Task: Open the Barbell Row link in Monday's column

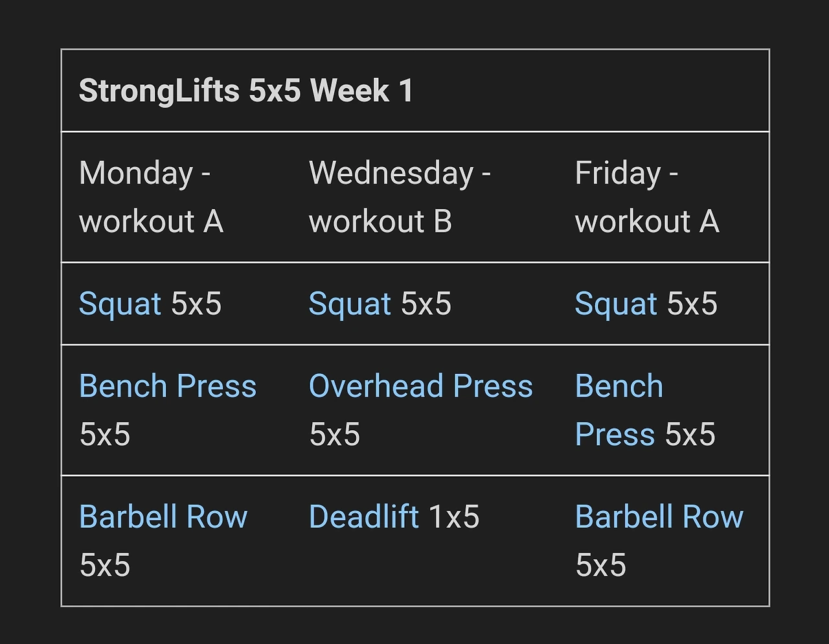Action: click(163, 517)
